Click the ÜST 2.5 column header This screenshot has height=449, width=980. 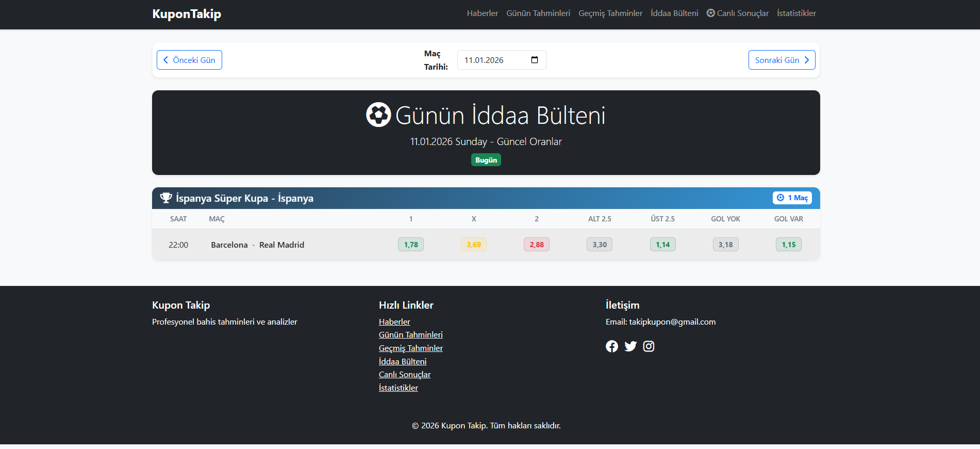pos(663,219)
